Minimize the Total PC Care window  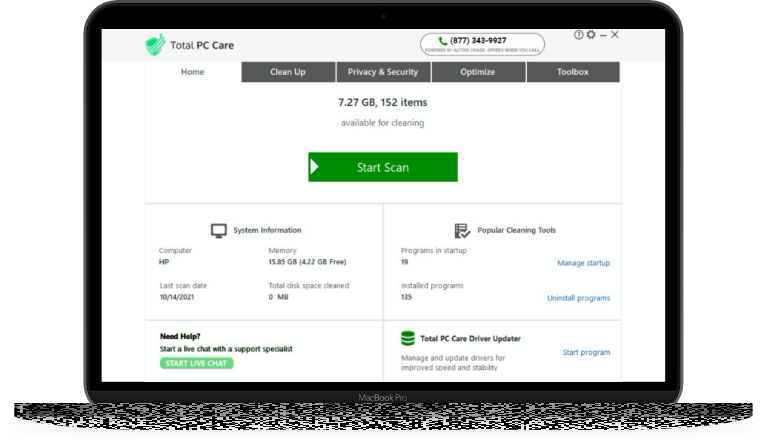[602, 36]
